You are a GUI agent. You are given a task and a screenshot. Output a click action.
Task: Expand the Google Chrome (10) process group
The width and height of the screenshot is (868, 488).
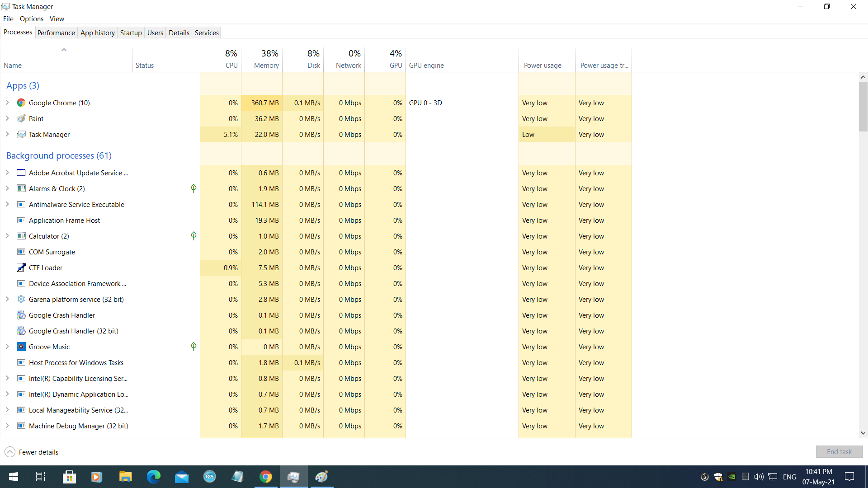pyautogui.click(x=7, y=103)
